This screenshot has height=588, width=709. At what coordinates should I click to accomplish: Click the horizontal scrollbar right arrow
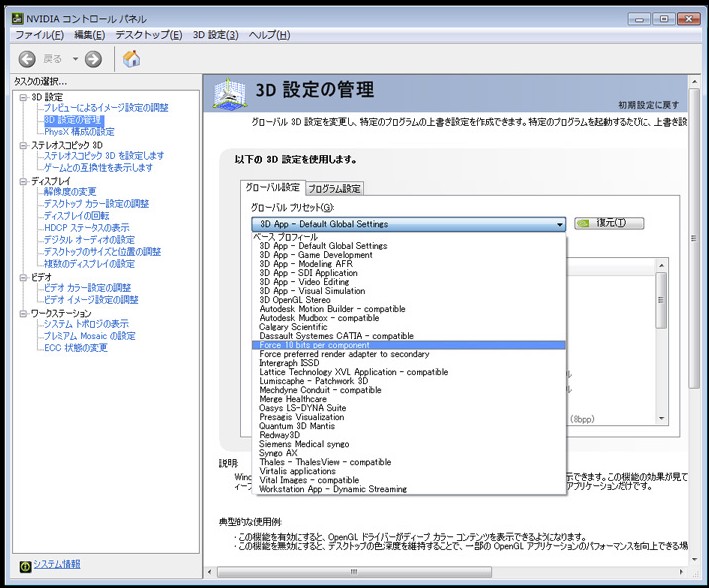click(x=681, y=572)
